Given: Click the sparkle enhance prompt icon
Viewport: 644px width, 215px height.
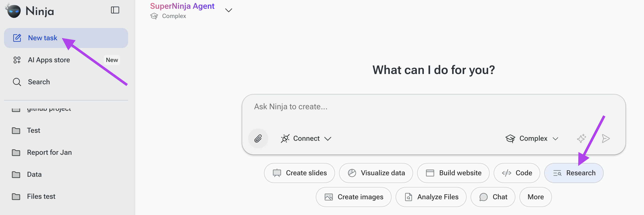Looking at the screenshot, I should (581, 138).
